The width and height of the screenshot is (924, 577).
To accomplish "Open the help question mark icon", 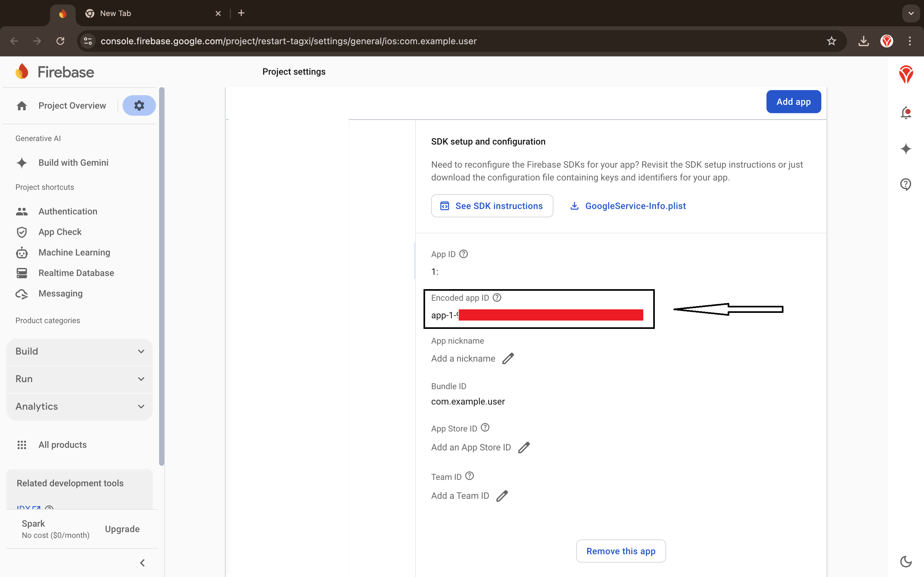I will 906,184.
